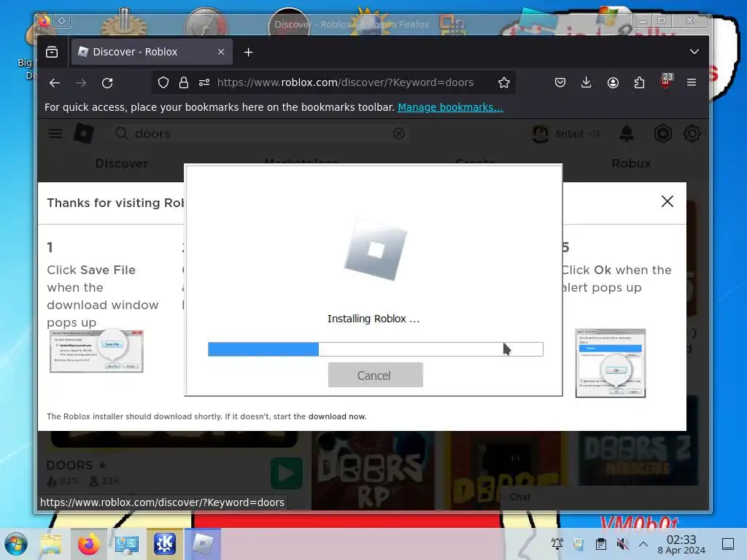Focus the URL address bar
Image resolution: width=747 pixels, height=560 pixels.
tap(345, 82)
